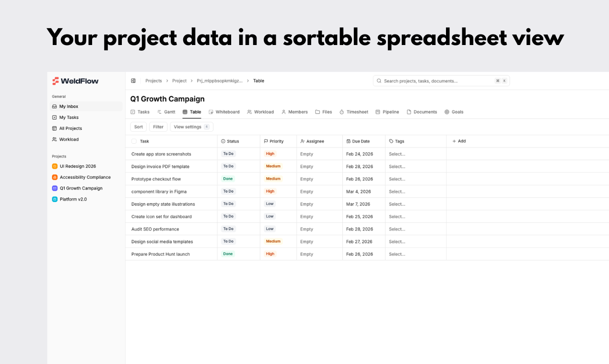Click the purple Q1 Growth Campaign project color swatch
This screenshot has width=609, height=364.
tap(55, 188)
